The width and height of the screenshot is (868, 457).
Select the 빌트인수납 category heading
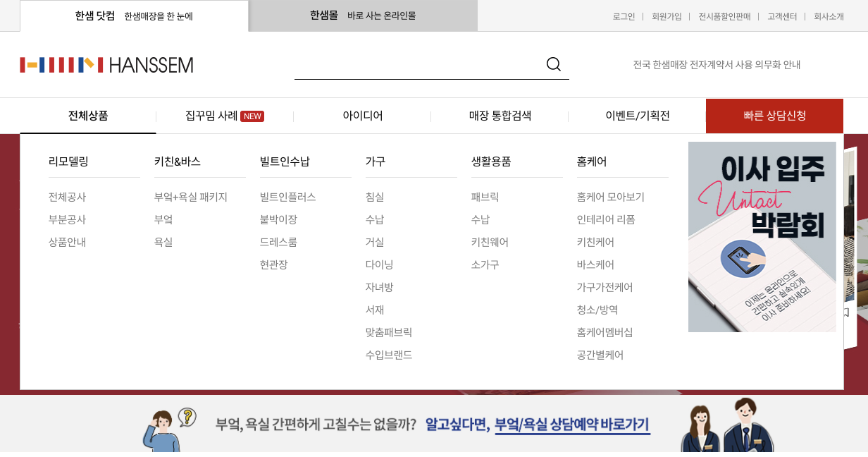[285, 162]
